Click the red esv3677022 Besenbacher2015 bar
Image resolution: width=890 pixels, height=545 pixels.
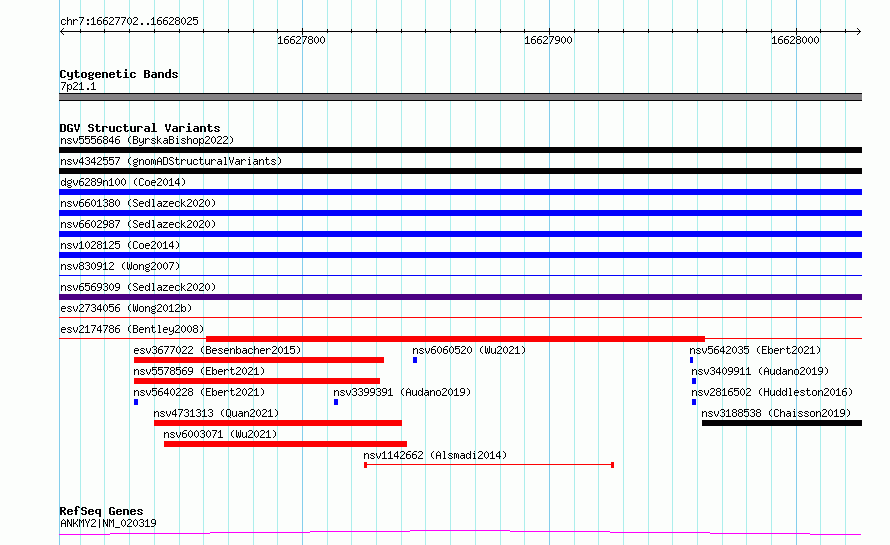(x=259, y=360)
